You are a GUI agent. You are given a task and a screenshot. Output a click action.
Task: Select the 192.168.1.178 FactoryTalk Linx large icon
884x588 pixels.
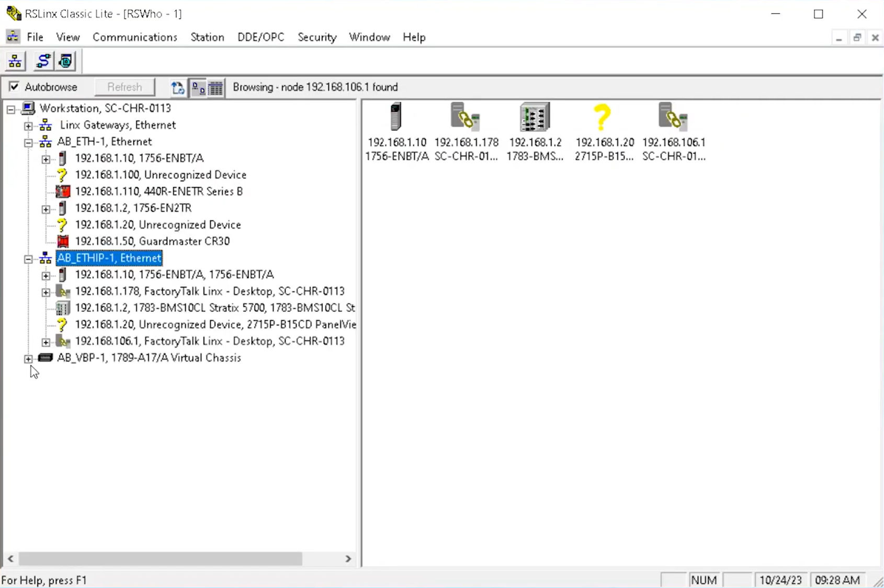pyautogui.click(x=466, y=117)
